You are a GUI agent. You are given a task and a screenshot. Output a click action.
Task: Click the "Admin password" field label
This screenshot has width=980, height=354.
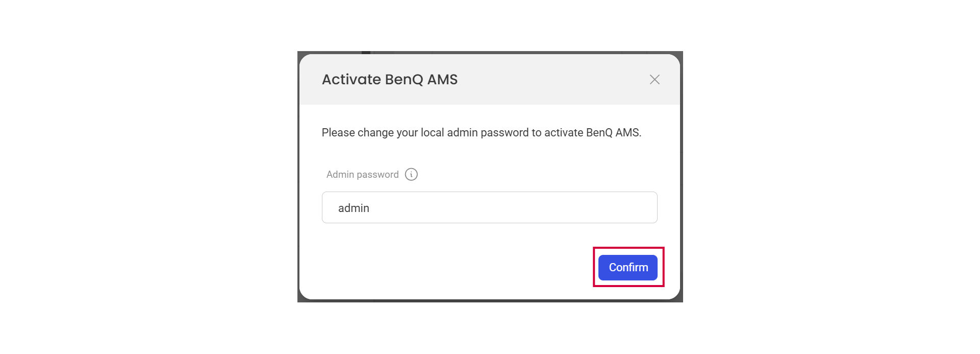tap(362, 175)
